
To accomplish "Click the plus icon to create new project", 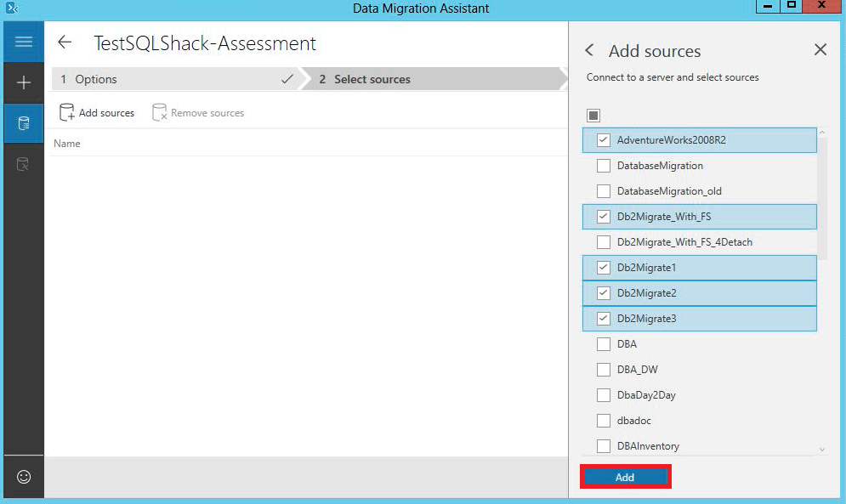I will click(x=24, y=82).
